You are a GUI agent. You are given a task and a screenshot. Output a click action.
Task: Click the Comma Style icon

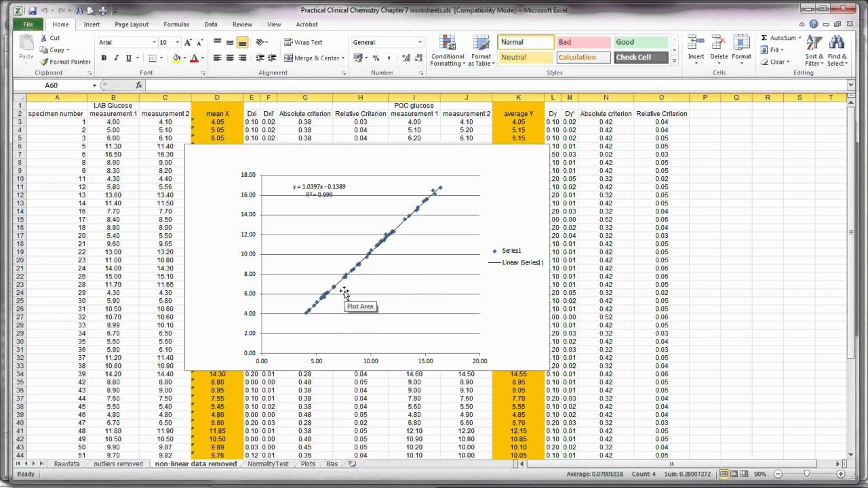[x=388, y=58]
